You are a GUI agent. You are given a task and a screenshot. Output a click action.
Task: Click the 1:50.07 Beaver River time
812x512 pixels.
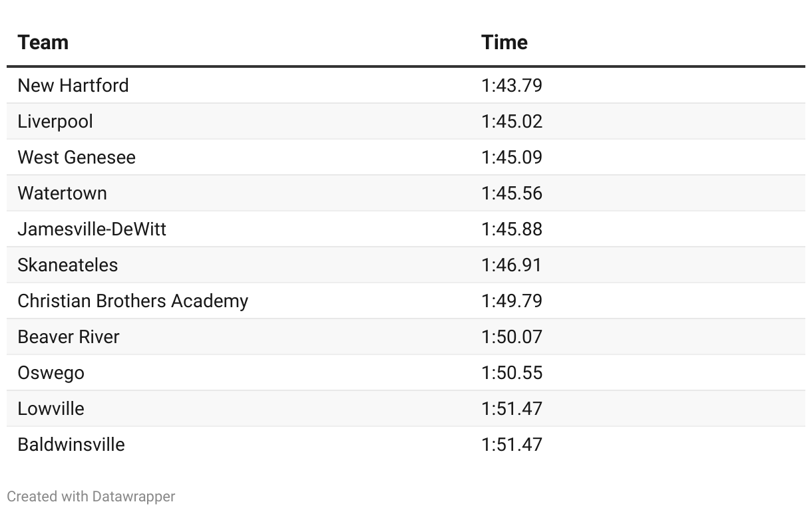pyautogui.click(x=511, y=337)
